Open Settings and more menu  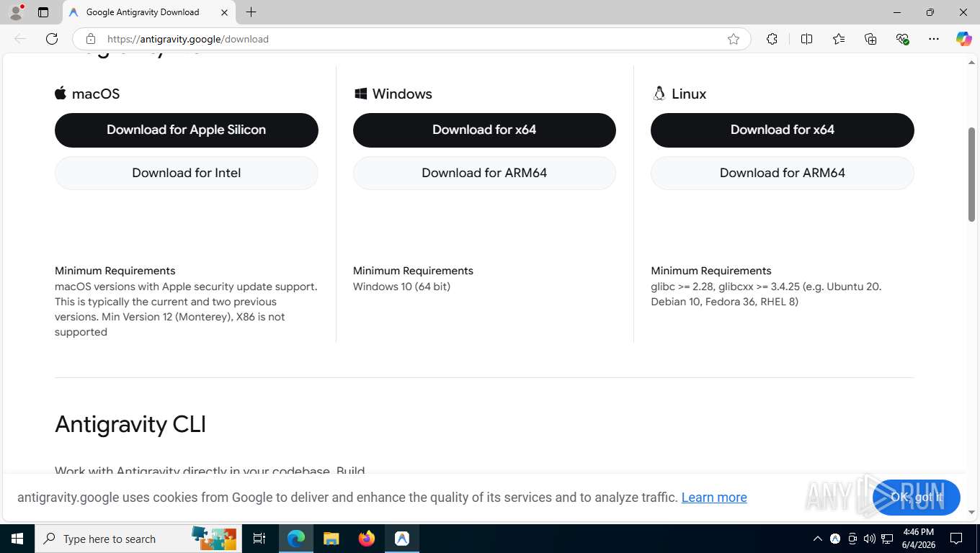(x=934, y=39)
